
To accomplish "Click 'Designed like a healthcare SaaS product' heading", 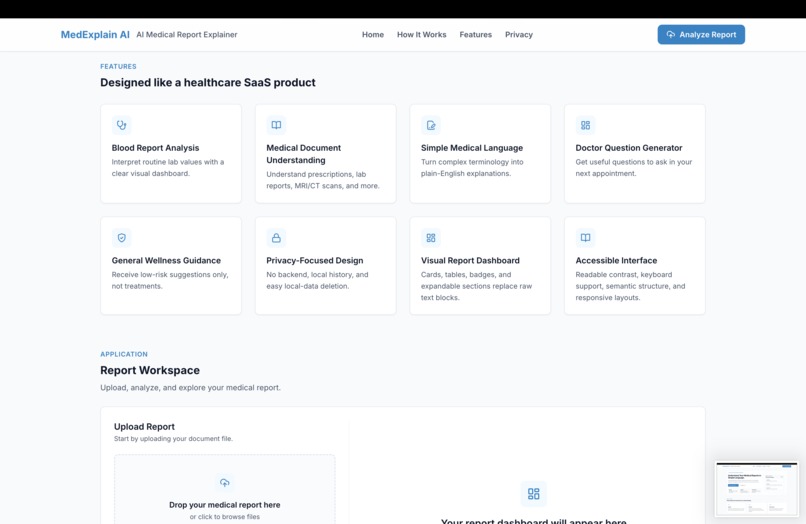I will [208, 82].
